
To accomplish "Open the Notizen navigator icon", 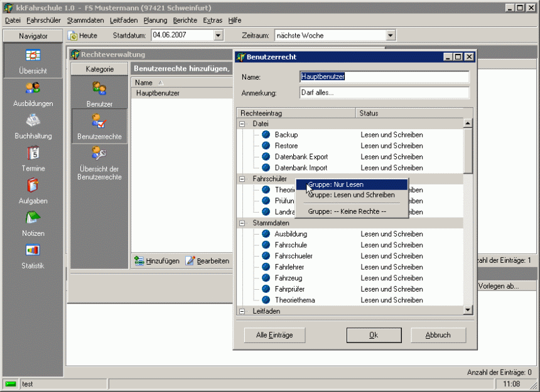I will (x=33, y=218).
